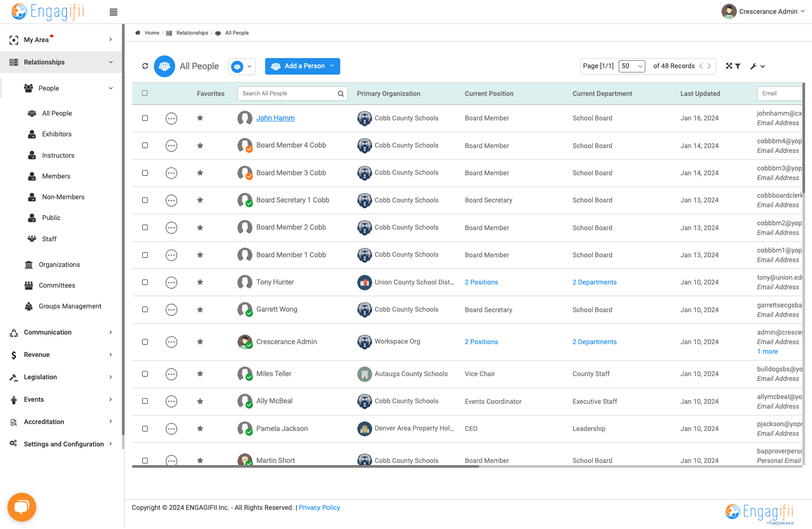Open the page size 50 dropdown
Image resolution: width=812 pixels, height=529 pixels.
(632, 66)
